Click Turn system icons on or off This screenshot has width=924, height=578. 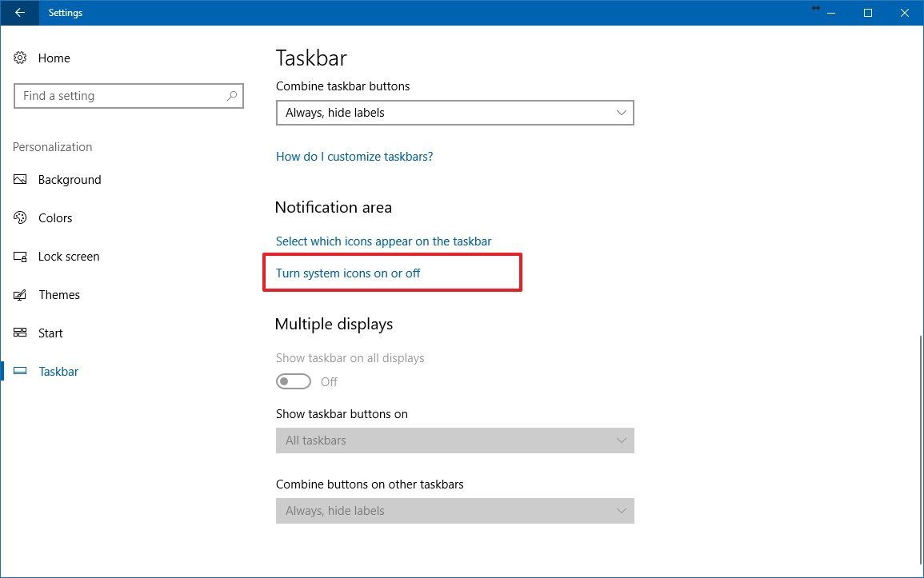click(x=347, y=273)
